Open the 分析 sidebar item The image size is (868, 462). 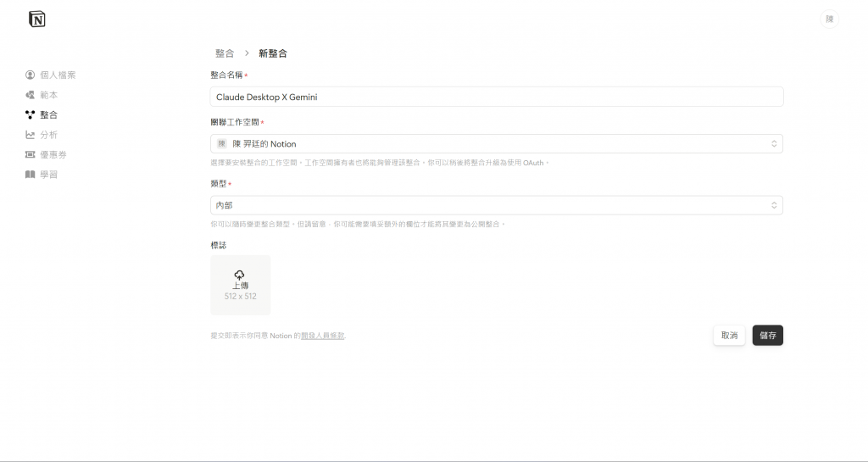coord(42,135)
